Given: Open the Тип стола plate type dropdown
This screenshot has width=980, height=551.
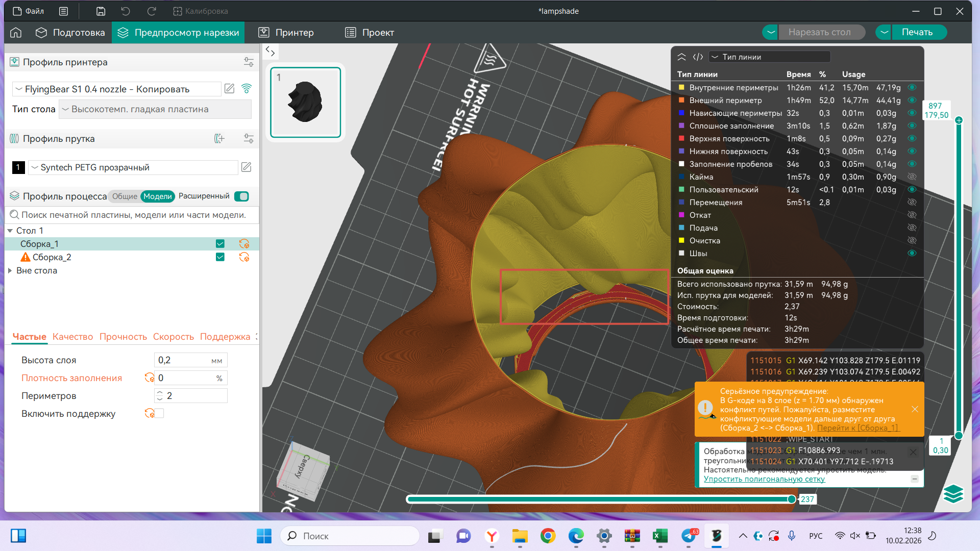Looking at the screenshot, I should [155, 109].
